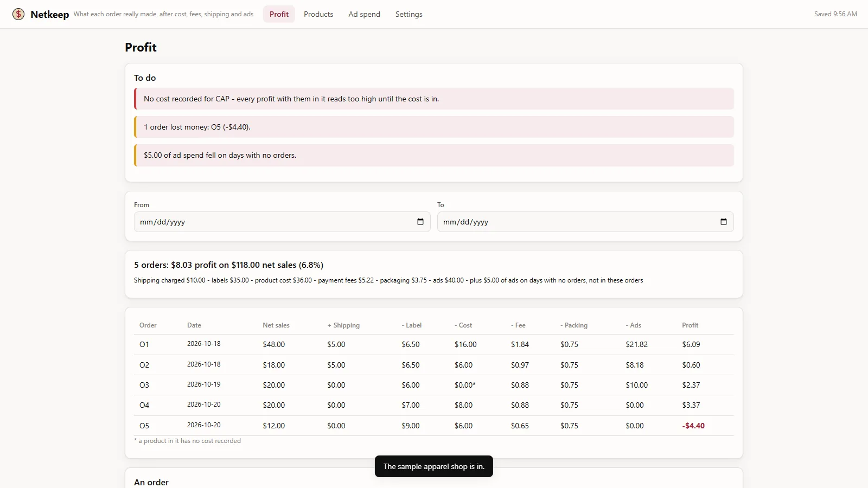Select order row O3
868x488 pixels.
pyautogui.click(x=434, y=385)
